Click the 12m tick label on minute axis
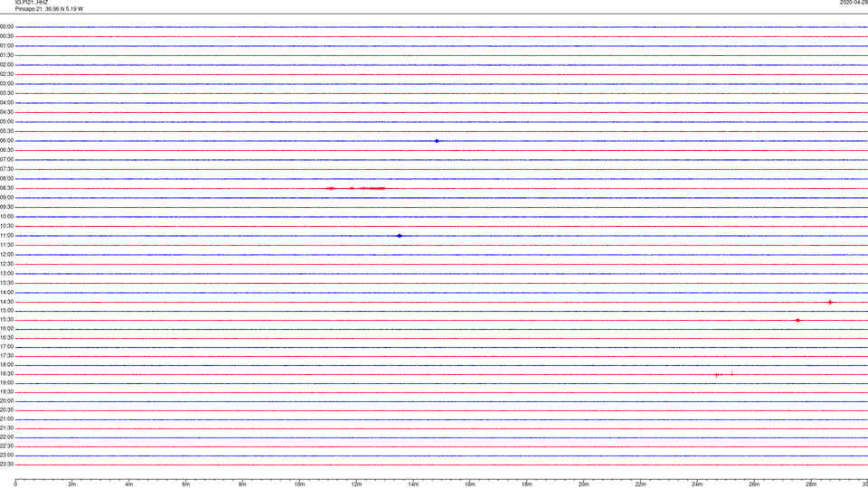Viewport: 868px width, 488px height. (356, 484)
